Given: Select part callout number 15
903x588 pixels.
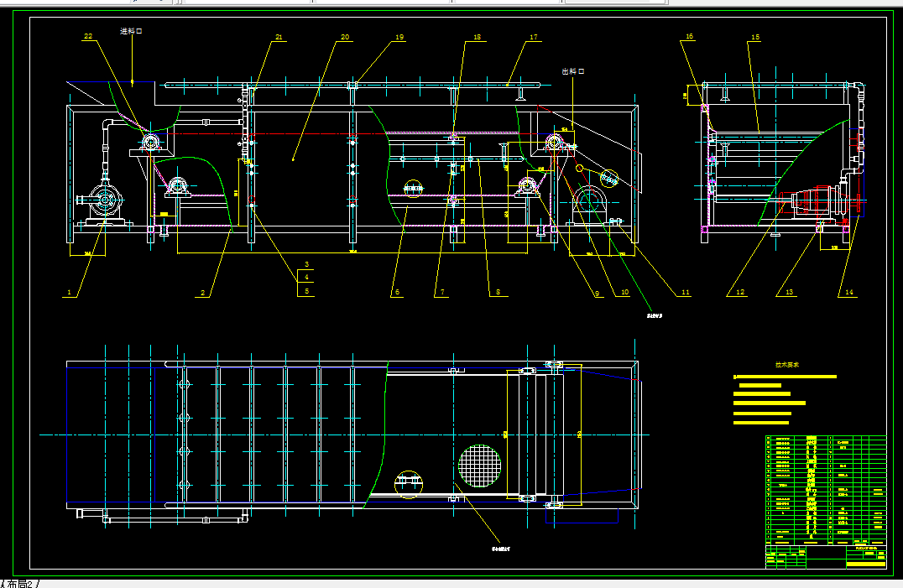Looking at the screenshot, I should pyautogui.click(x=755, y=38).
